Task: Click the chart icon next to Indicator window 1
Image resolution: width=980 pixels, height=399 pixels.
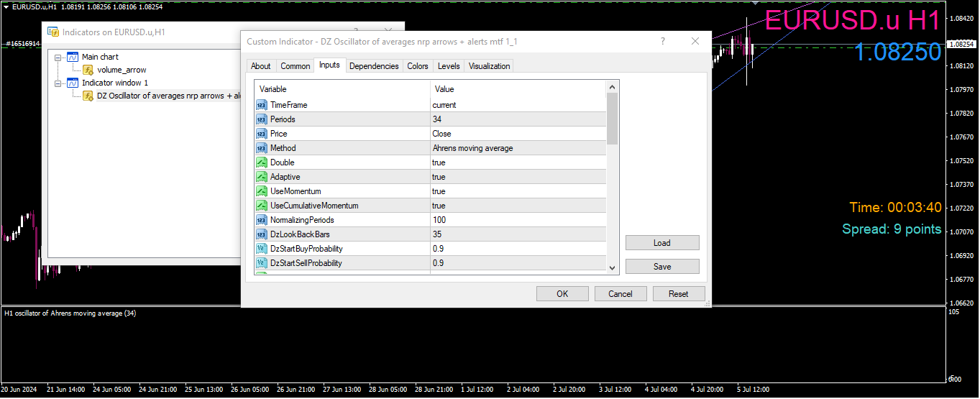Action: (73, 83)
